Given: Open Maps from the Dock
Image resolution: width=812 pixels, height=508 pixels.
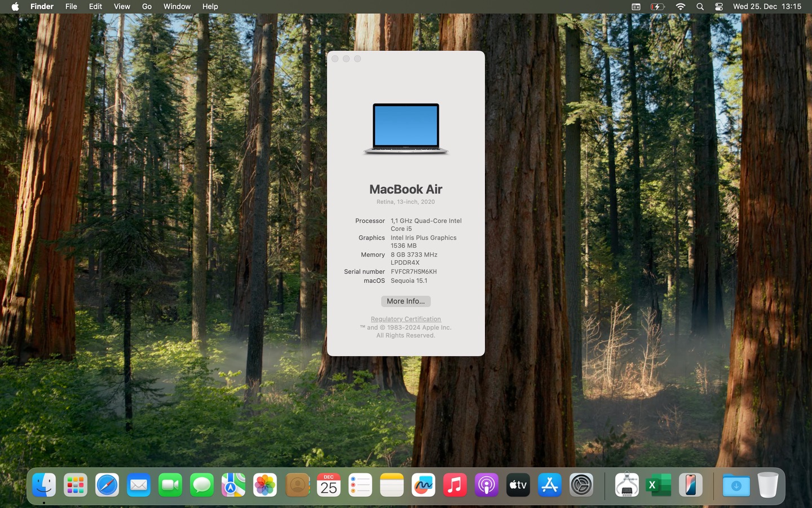Looking at the screenshot, I should pyautogui.click(x=233, y=485).
